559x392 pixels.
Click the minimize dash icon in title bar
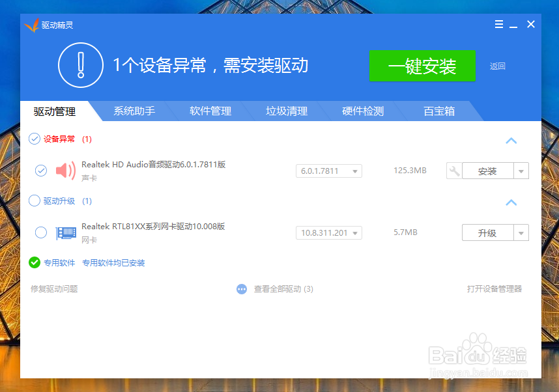514,24
